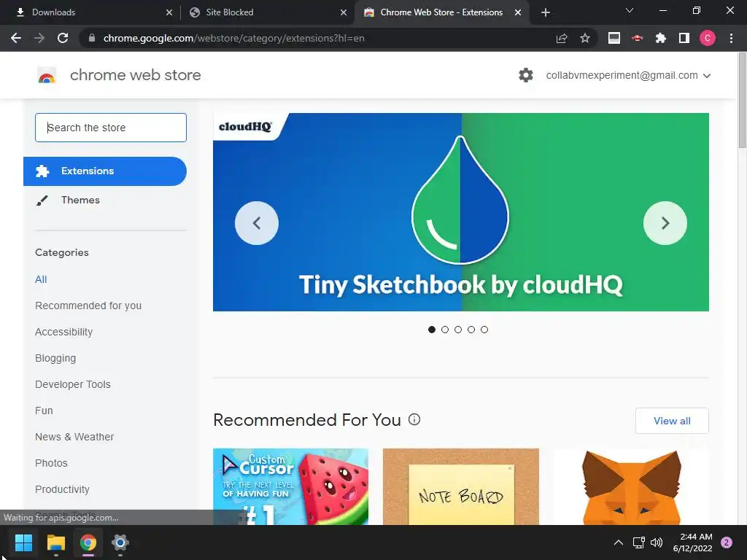Viewport: 747px width, 560px height.
Task: Select the Chrome Web Store - Extensions tab
Action: click(x=441, y=12)
